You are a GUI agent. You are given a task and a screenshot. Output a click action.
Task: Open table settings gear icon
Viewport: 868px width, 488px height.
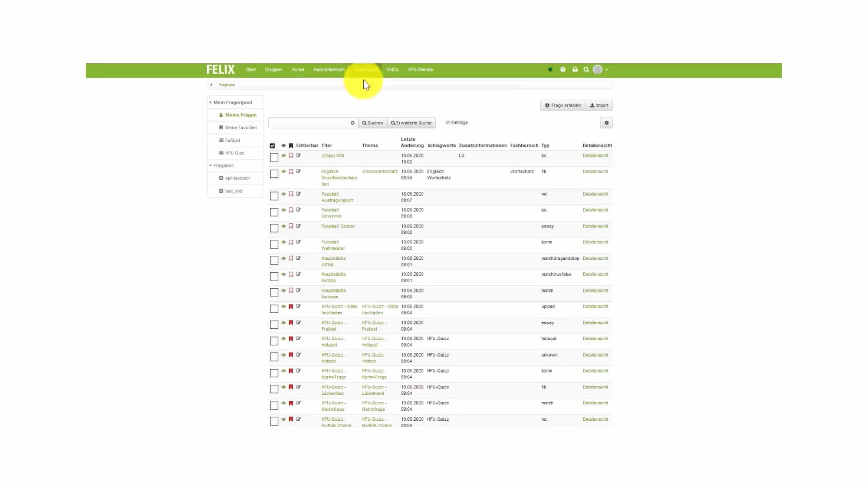pos(607,123)
